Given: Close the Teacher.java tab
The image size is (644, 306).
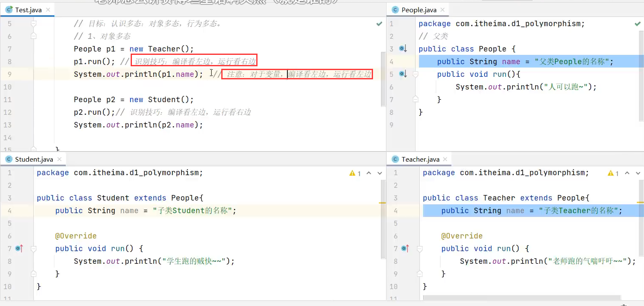Looking at the screenshot, I should point(446,159).
